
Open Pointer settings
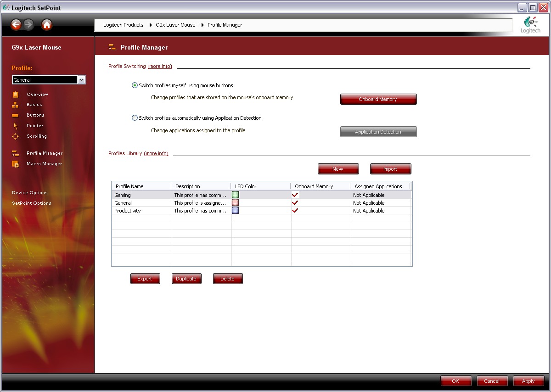[x=35, y=126]
